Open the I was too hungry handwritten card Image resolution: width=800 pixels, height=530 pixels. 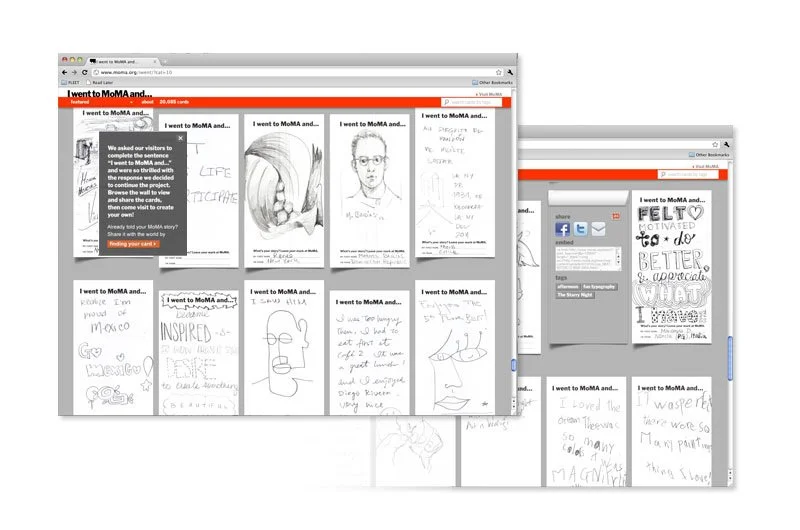pyautogui.click(x=370, y=352)
